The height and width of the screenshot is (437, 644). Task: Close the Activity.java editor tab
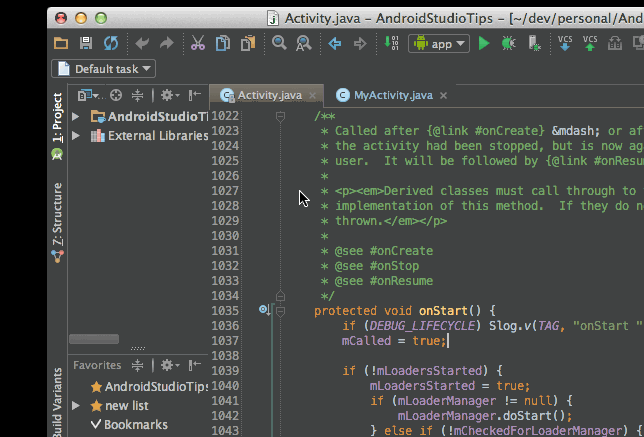pyautogui.click(x=313, y=96)
